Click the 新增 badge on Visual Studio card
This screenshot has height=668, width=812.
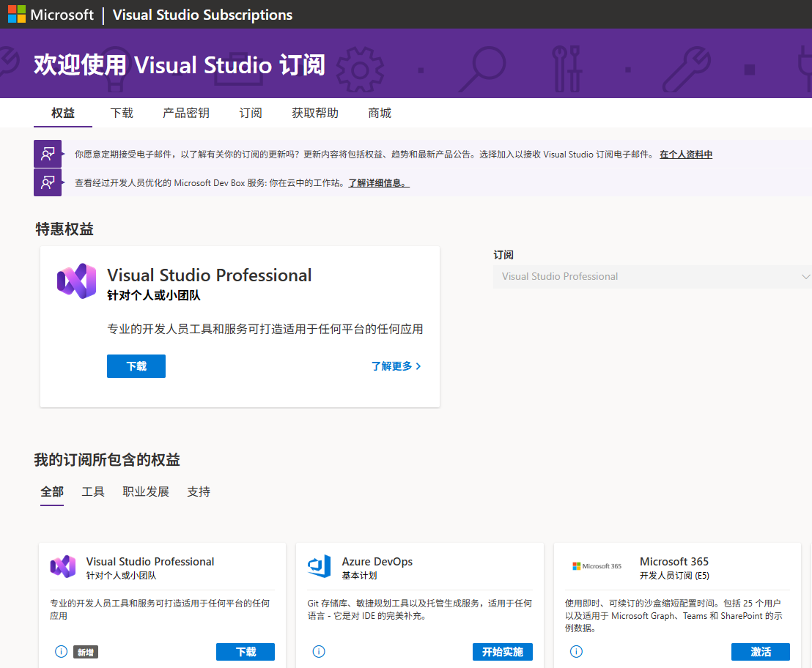pos(86,653)
